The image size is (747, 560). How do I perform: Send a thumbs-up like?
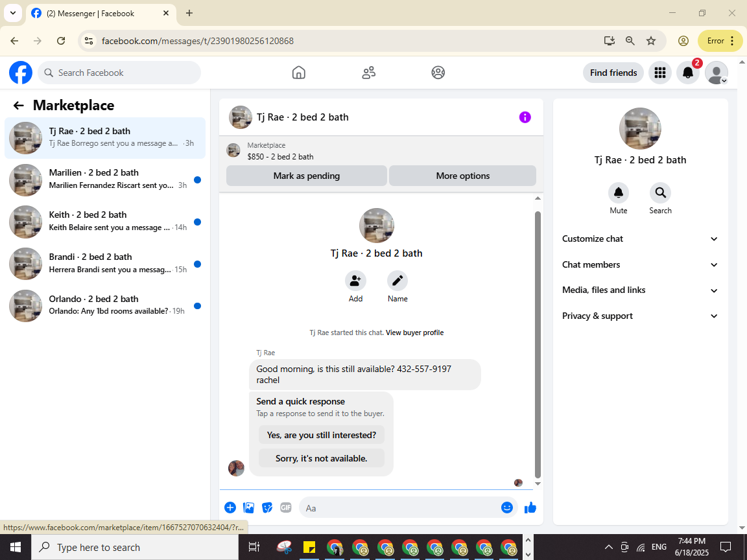click(x=530, y=507)
